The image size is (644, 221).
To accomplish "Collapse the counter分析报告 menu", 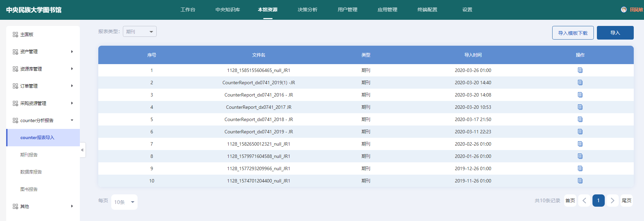I will [x=43, y=120].
